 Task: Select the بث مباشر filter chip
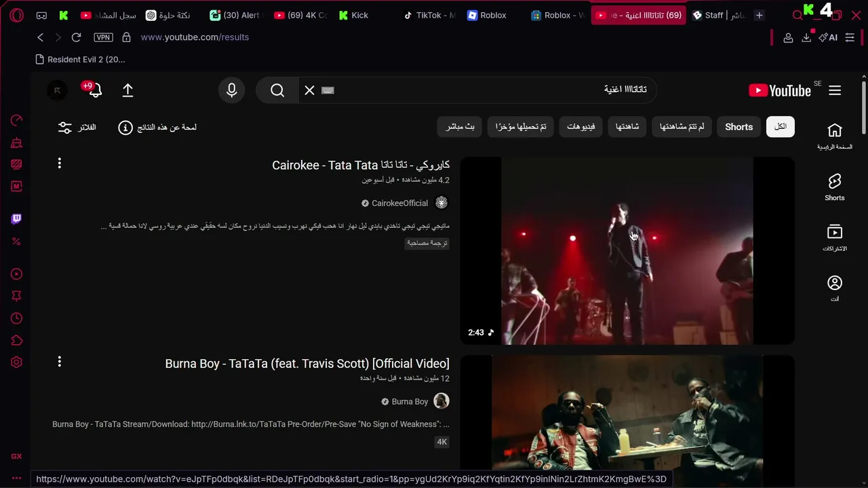[x=460, y=127]
